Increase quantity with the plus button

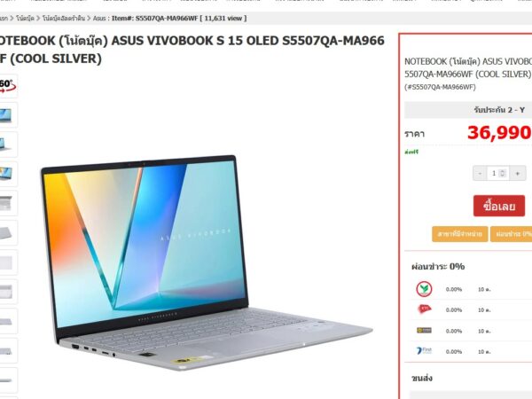click(518, 174)
